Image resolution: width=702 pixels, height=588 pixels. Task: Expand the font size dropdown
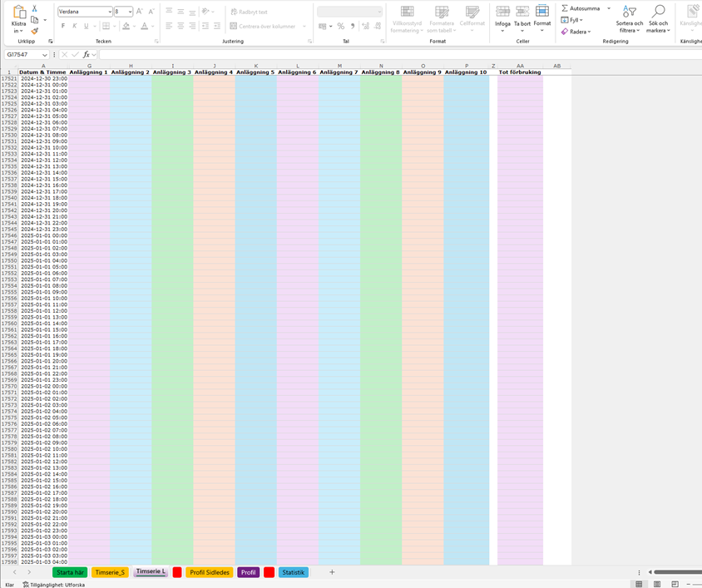point(131,12)
